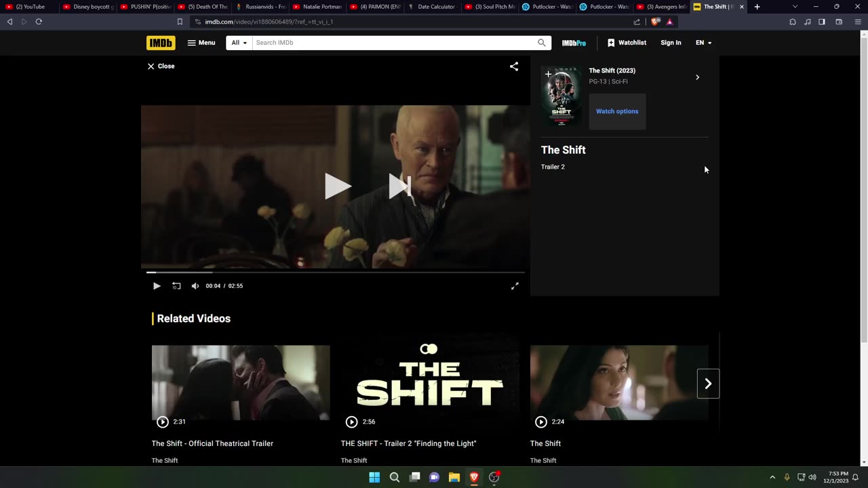The image size is (868, 488).
Task: Open browser extensions icon
Action: click(x=793, y=22)
